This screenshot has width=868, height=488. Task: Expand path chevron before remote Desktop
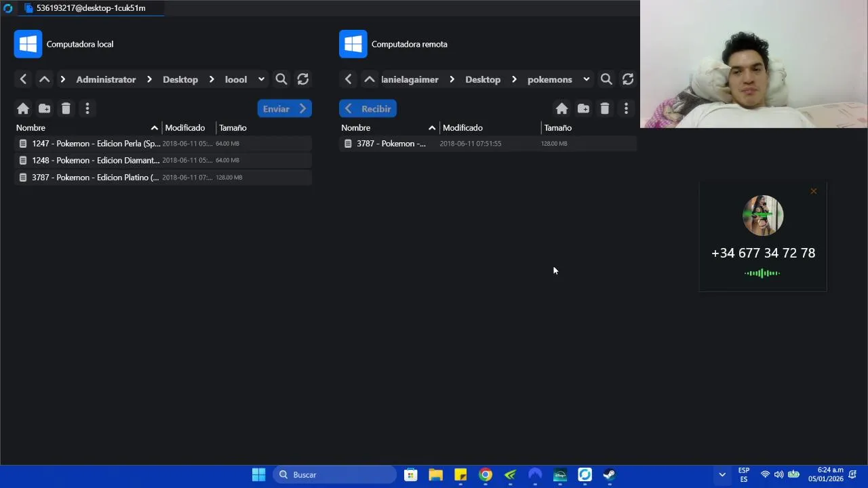(x=452, y=79)
